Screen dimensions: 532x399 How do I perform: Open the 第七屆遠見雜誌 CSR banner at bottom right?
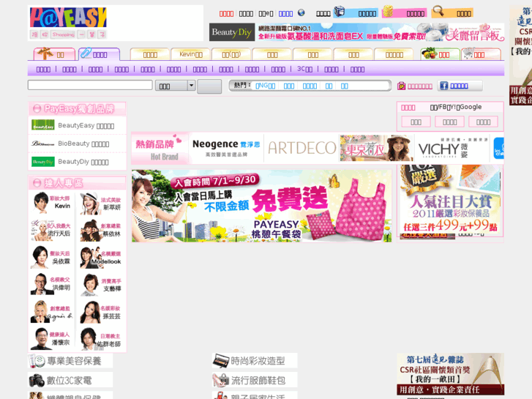pos(451,374)
